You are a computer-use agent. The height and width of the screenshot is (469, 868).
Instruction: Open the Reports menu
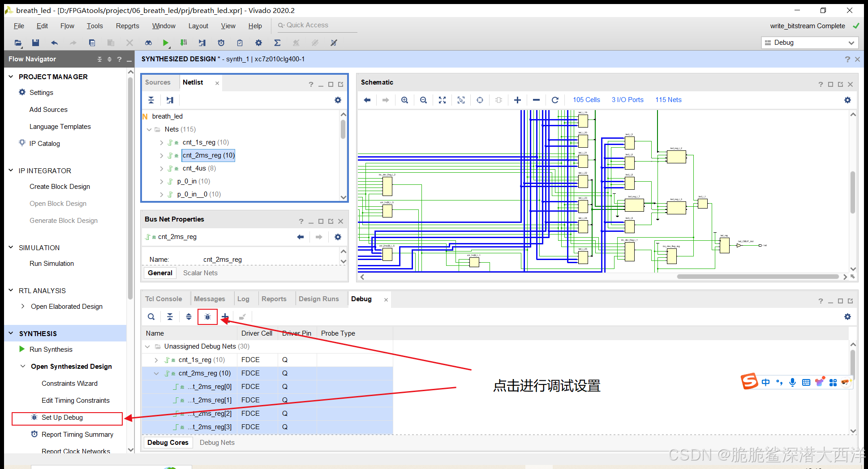[127, 26]
